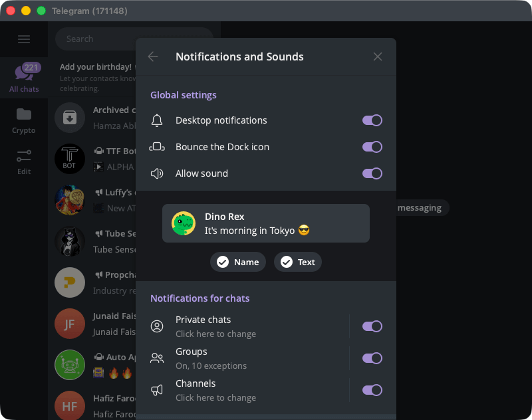Image resolution: width=532 pixels, height=420 pixels.
Task: Open the hamburger main menu
Action: (x=24, y=39)
